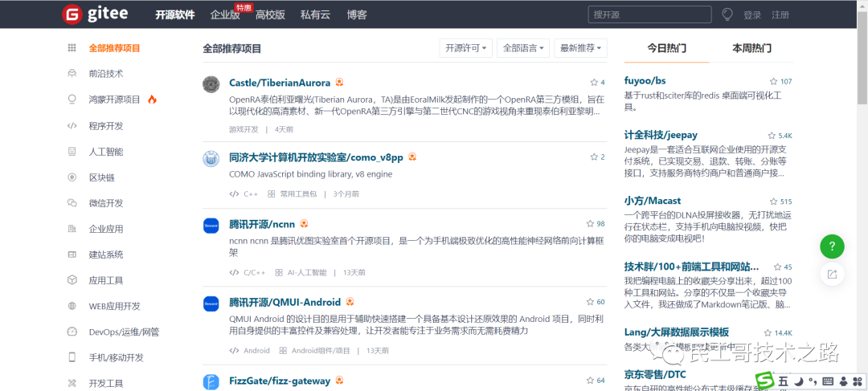Select 全部推荐项目 in the sidebar

coord(115,48)
